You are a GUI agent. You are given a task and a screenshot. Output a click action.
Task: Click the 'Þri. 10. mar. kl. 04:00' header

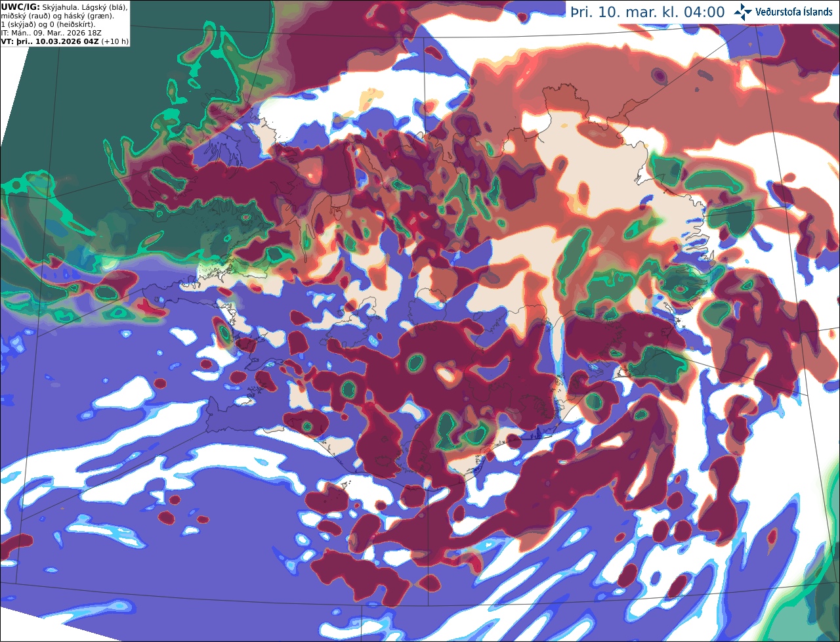pyautogui.click(x=648, y=12)
